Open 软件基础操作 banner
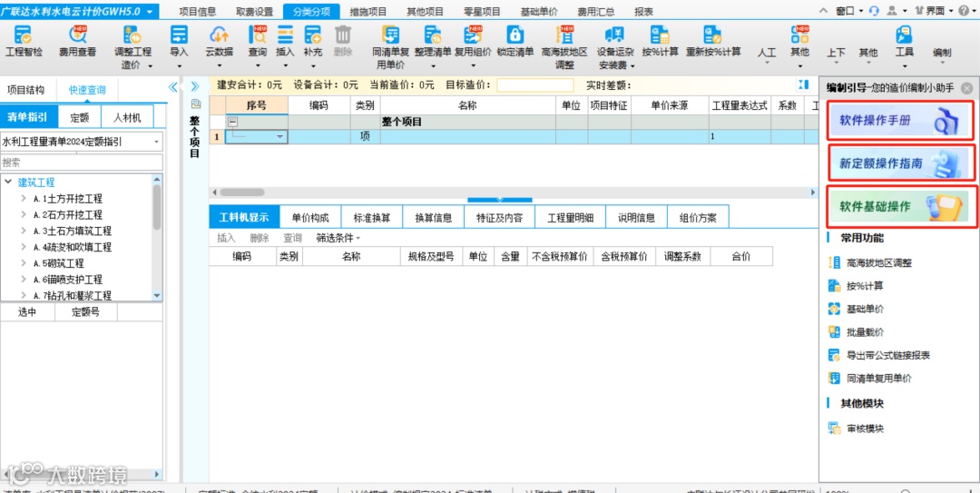 901,206
